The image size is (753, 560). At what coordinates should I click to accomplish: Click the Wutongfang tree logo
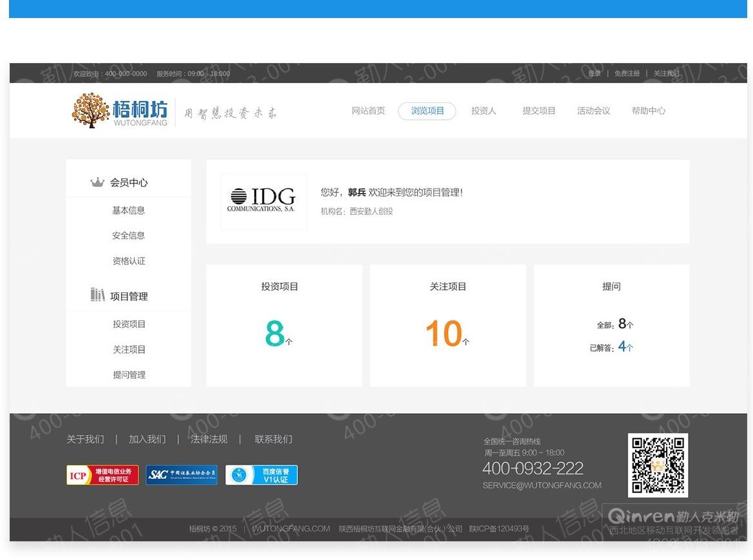[x=120, y=111]
